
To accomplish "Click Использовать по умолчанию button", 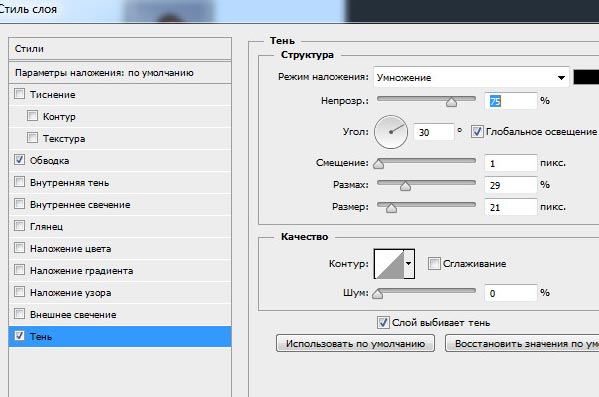I will [x=355, y=344].
